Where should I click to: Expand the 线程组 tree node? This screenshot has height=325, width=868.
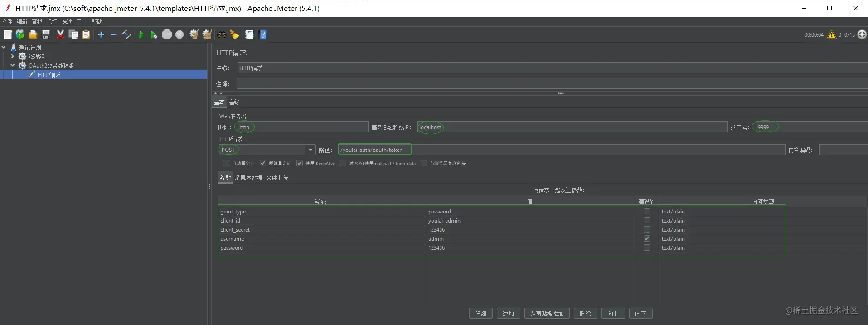pos(12,56)
